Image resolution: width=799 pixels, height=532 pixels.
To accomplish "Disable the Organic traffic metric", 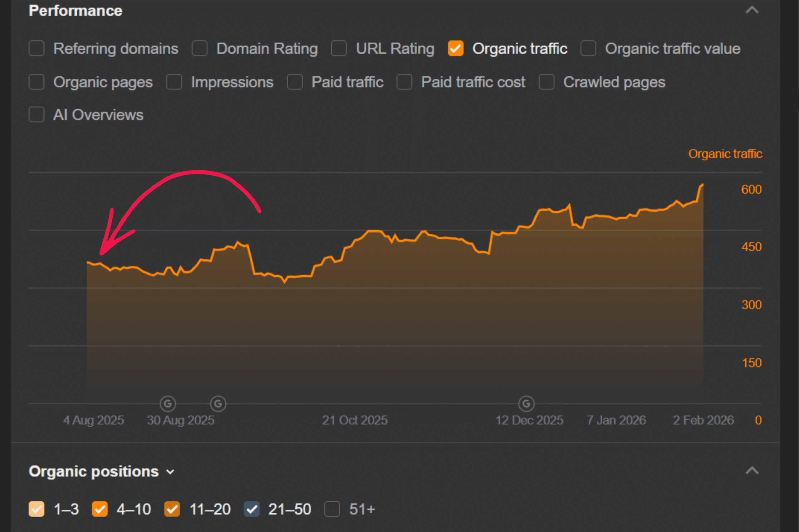I will [455, 48].
